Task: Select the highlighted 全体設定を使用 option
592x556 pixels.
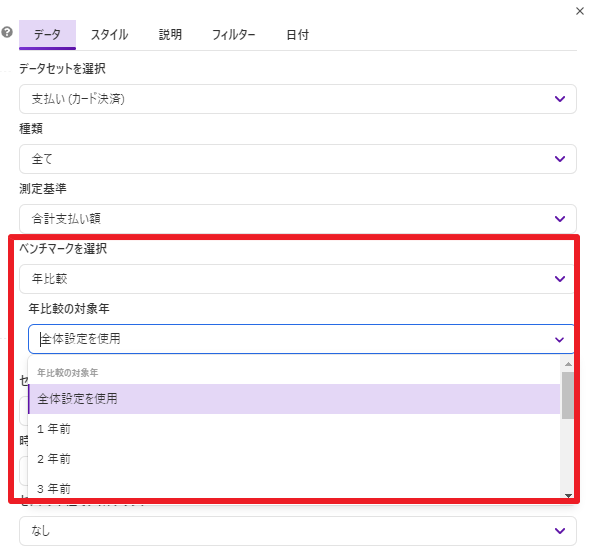Action: click(294, 399)
